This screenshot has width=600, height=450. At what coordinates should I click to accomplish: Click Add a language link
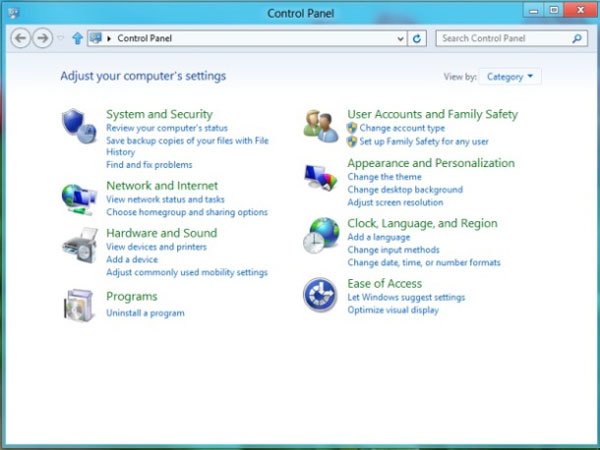378,237
